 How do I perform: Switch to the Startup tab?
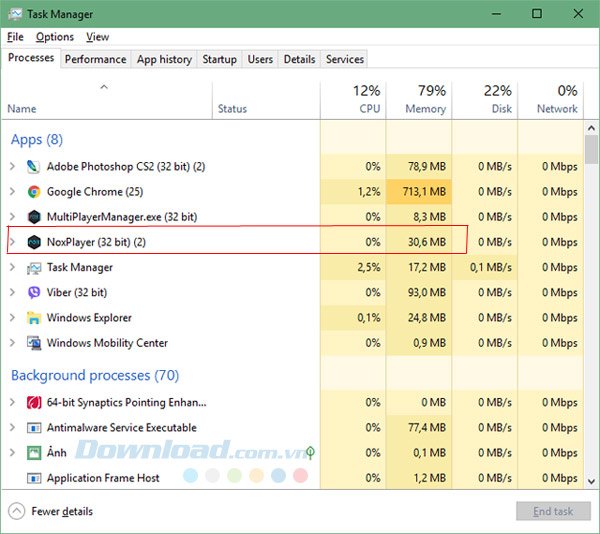[x=220, y=59]
